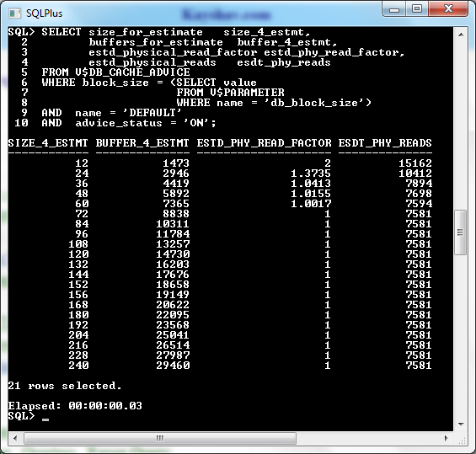The width and height of the screenshot is (476, 454).
Task: Click the buffer value 18658
Action: coord(173,285)
